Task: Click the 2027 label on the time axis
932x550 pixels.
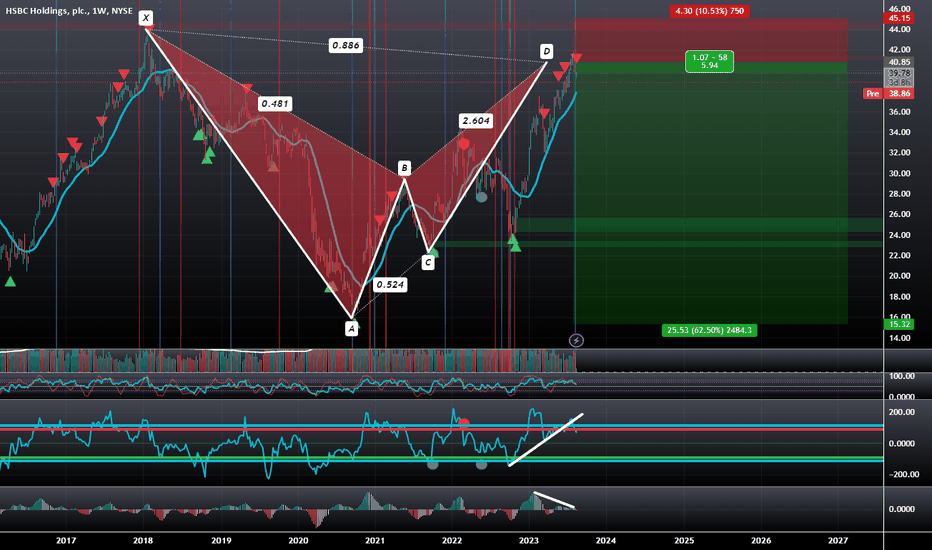Action: pyautogui.click(x=838, y=540)
